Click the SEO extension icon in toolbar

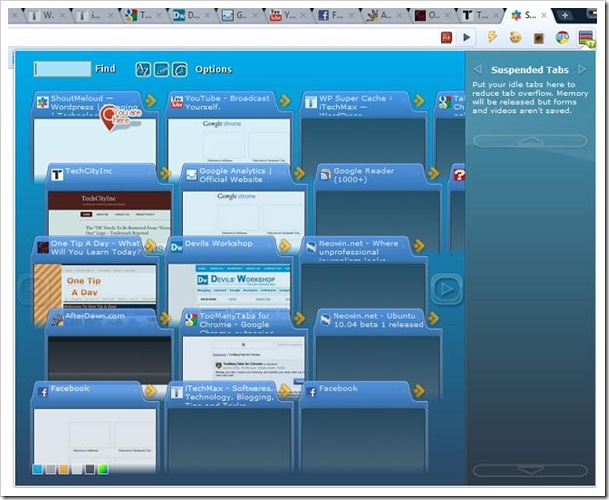pos(562,38)
